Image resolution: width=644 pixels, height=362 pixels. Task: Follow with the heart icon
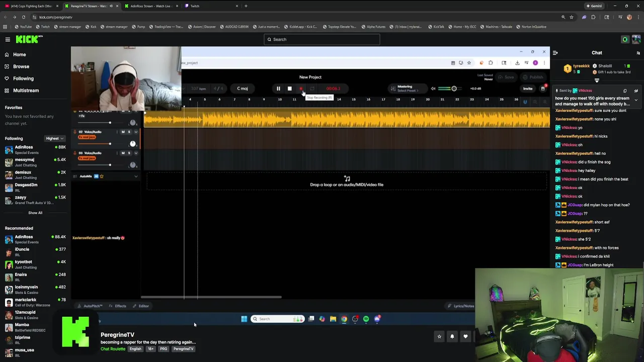pyautogui.click(x=465, y=336)
